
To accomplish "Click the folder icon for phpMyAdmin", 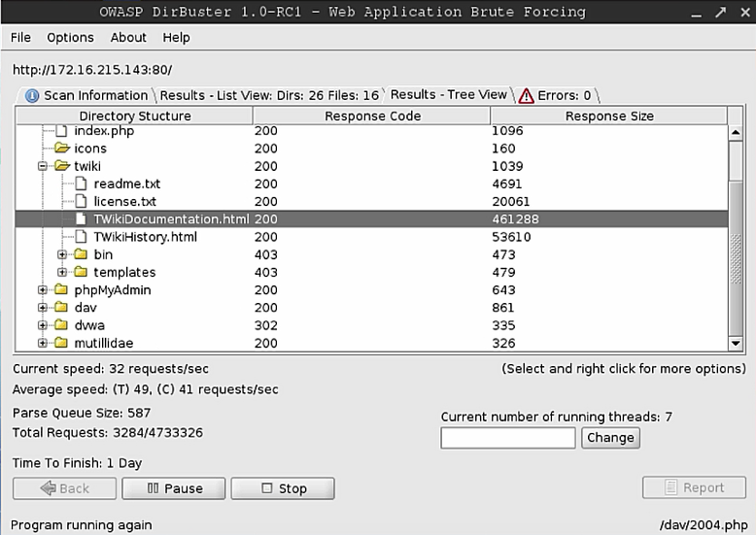I will 61,289.
